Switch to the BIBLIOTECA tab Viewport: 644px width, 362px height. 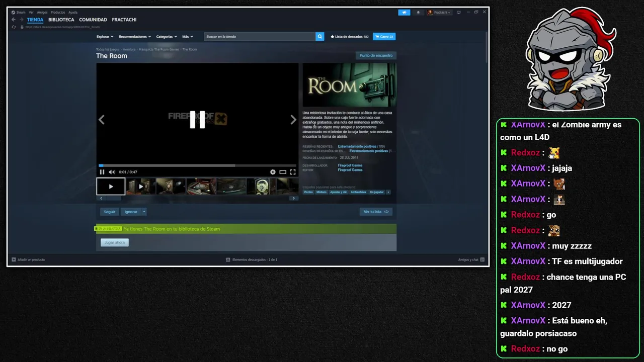61,20
